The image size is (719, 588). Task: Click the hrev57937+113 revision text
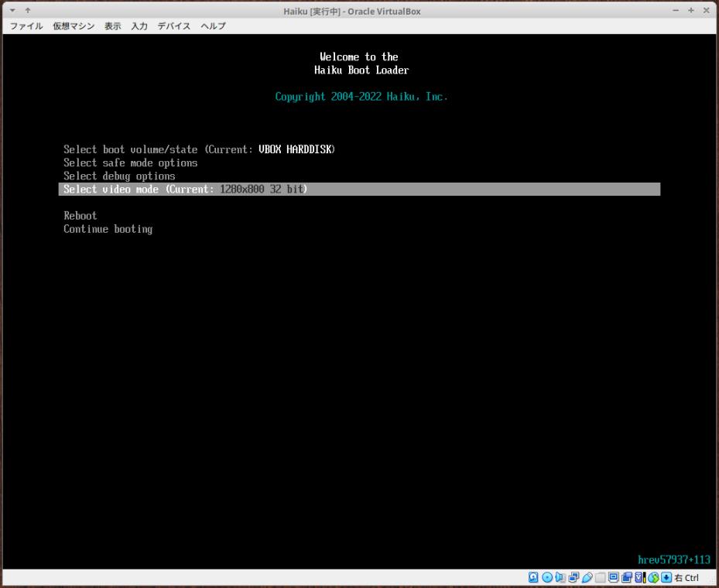coord(674,559)
